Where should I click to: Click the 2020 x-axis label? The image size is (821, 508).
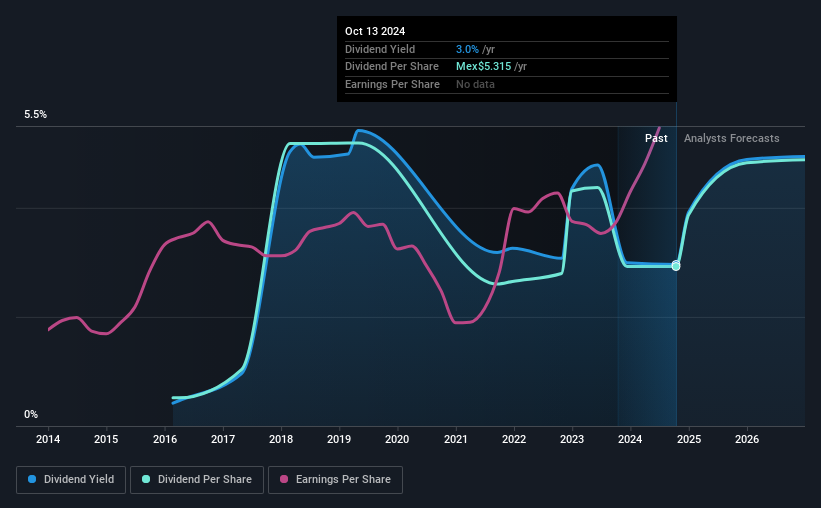(x=397, y=439)
